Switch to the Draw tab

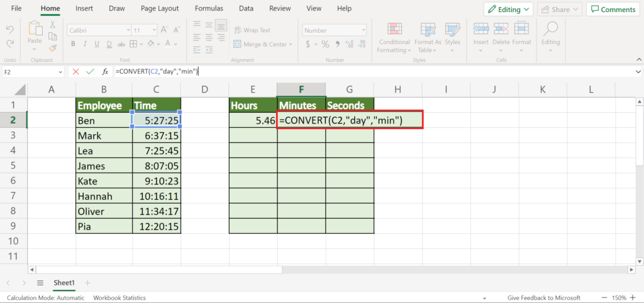[x=116, y=8]
